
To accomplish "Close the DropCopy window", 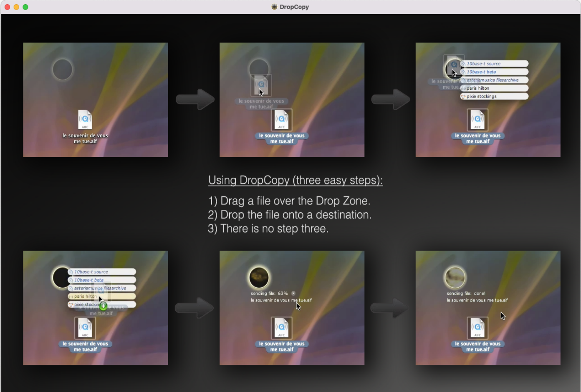I will tap(7, 7).
